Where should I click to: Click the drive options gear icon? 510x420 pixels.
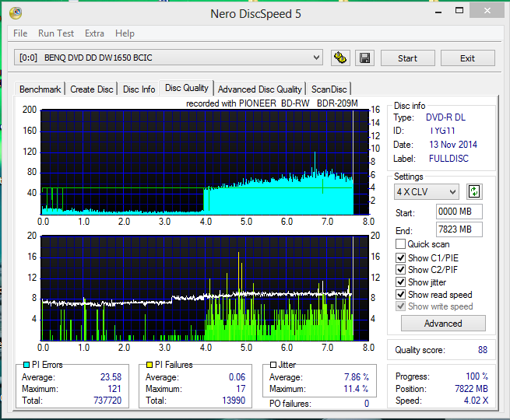click(x=340, y=58)
